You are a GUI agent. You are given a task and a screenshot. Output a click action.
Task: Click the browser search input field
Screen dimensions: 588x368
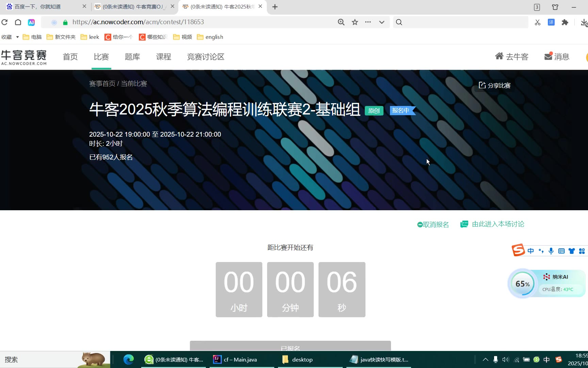pos(463,22)
